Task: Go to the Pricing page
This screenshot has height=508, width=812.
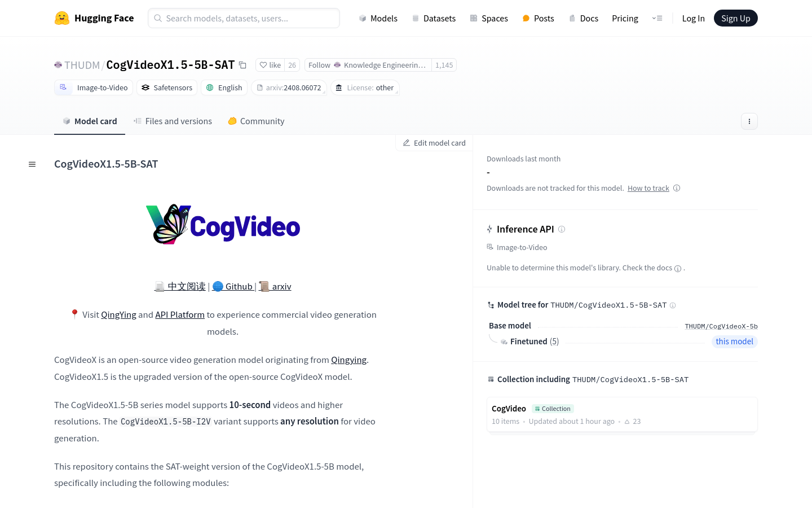Action: point(625,18)
